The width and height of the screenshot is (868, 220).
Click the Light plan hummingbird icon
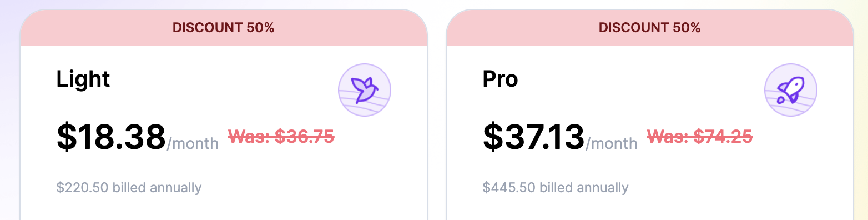pyautogui.click(x=365, y=91)
